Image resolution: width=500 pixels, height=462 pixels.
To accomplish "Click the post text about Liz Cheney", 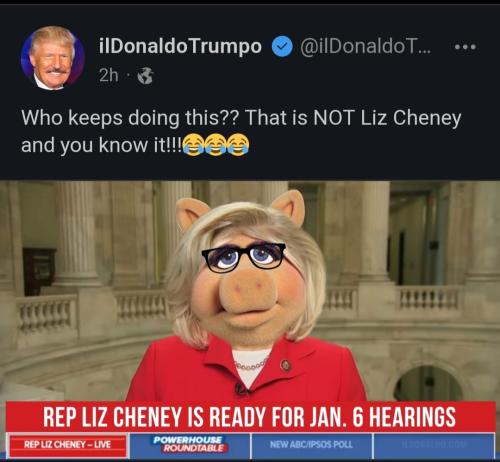I will click(241, 131).
